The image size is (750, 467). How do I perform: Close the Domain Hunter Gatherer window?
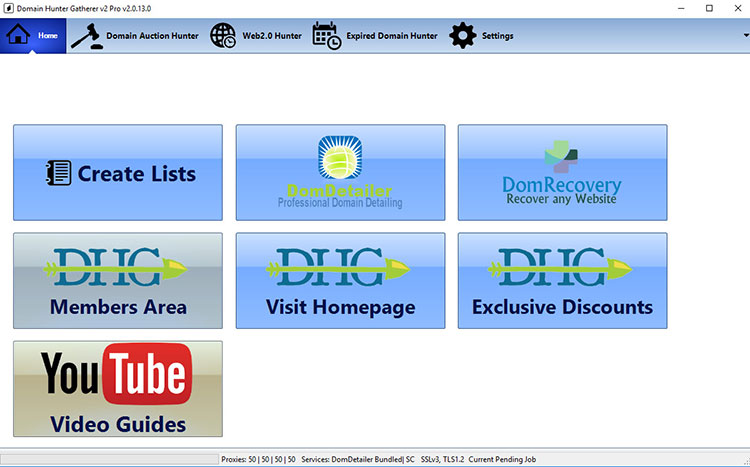click(x=738, y=9)
